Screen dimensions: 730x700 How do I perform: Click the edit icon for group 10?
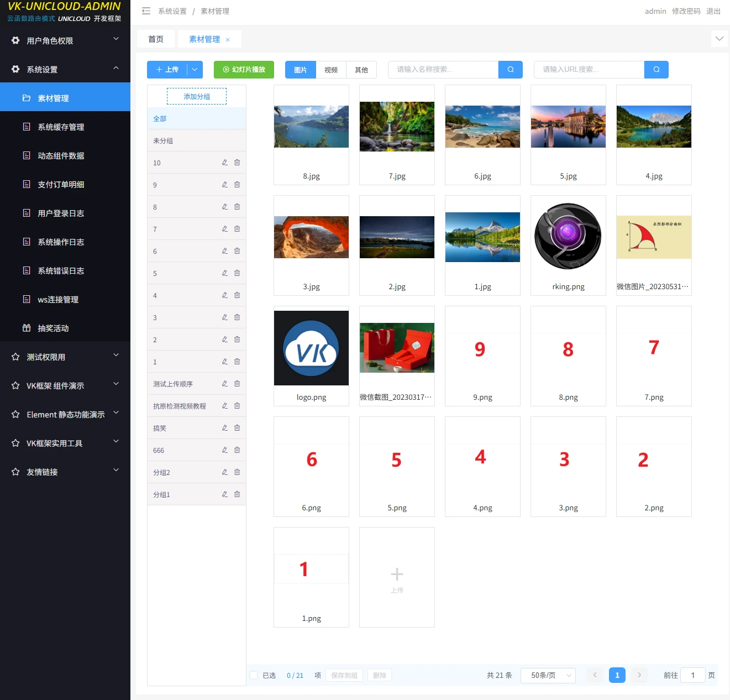[225, 163]
